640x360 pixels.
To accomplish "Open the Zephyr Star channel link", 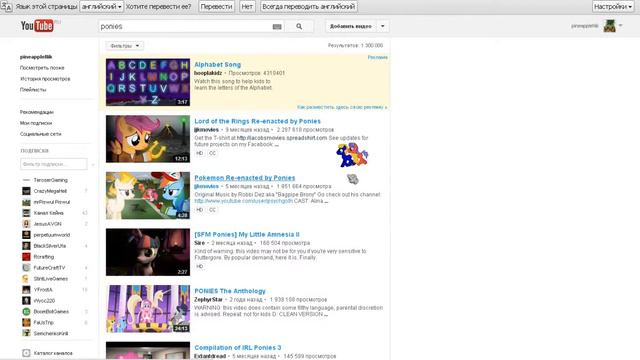I will [x=208, y=300].
